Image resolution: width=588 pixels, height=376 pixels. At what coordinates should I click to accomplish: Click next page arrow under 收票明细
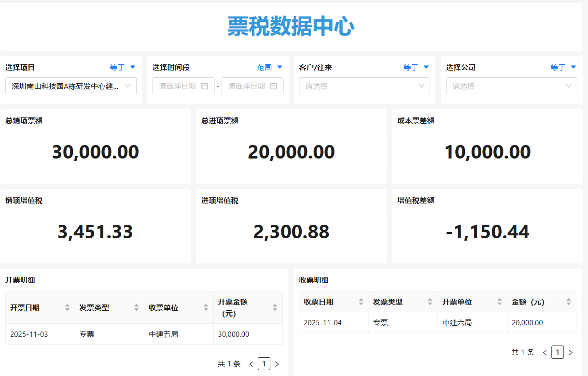(571, 352)
